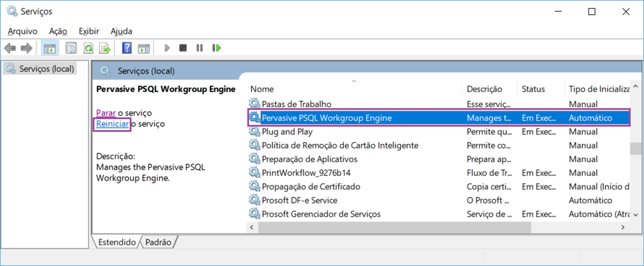Select Propagação de Certificado service

coord(438,186)
